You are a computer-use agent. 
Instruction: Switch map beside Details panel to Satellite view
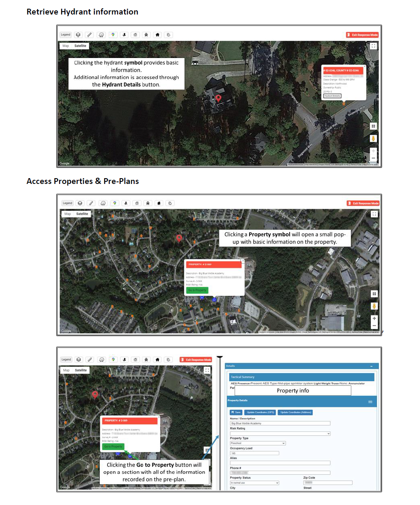[x=81, y=370]
